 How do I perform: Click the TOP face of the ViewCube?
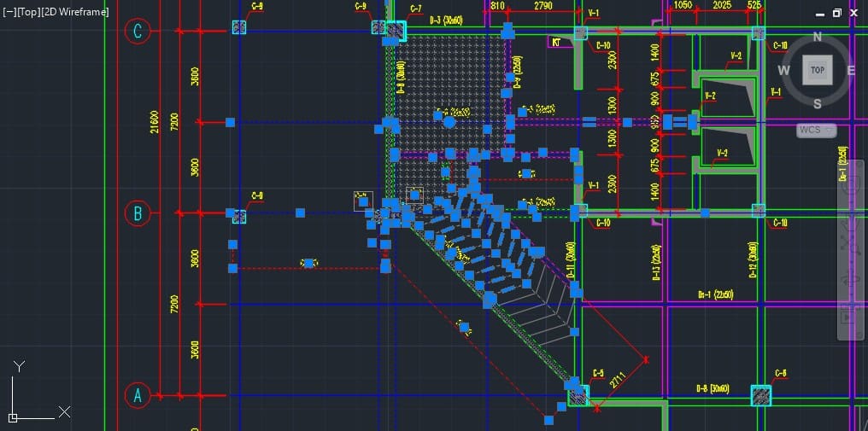(817, 70)
